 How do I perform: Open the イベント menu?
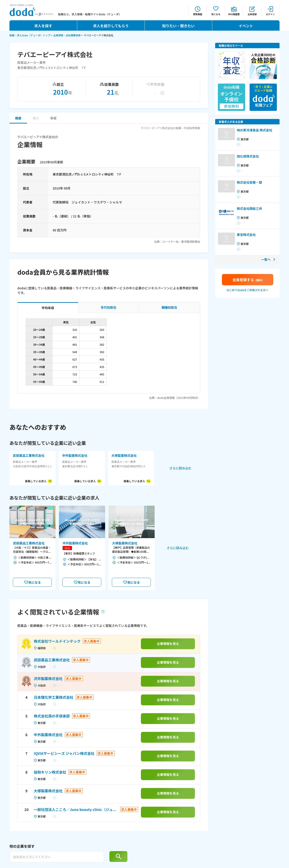click(x=246, y=26)
